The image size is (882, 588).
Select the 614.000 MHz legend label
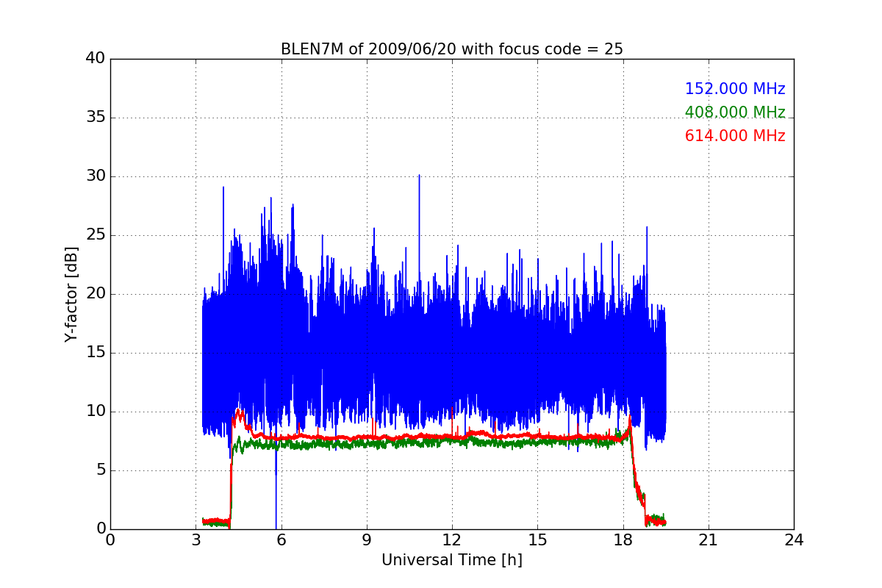735,136
